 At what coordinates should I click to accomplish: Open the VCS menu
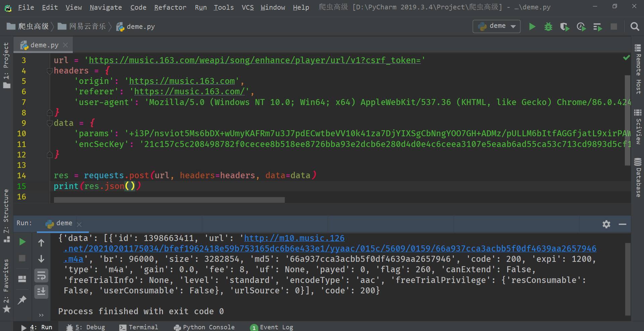coord(248,7)
